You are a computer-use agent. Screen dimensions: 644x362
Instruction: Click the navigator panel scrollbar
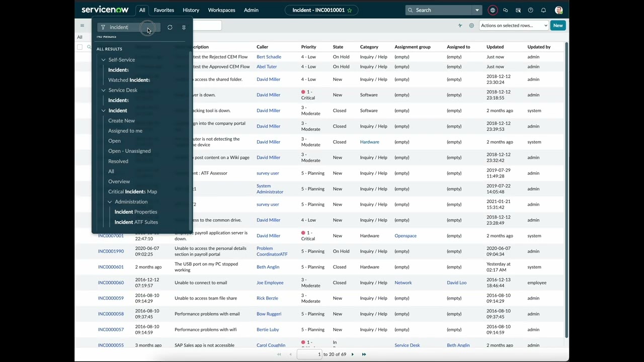190,141
